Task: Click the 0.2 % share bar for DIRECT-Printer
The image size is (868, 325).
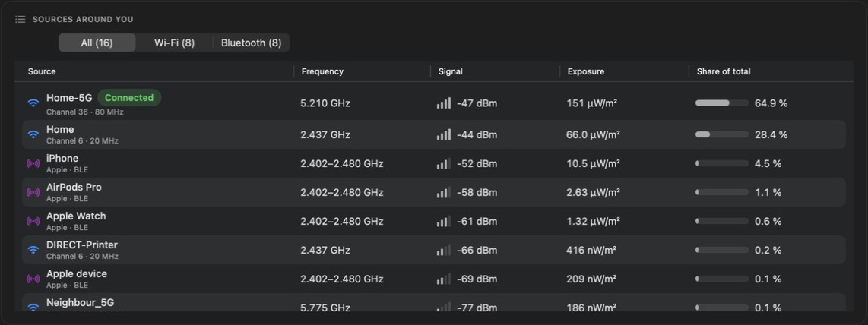Action: coord(722,250)
